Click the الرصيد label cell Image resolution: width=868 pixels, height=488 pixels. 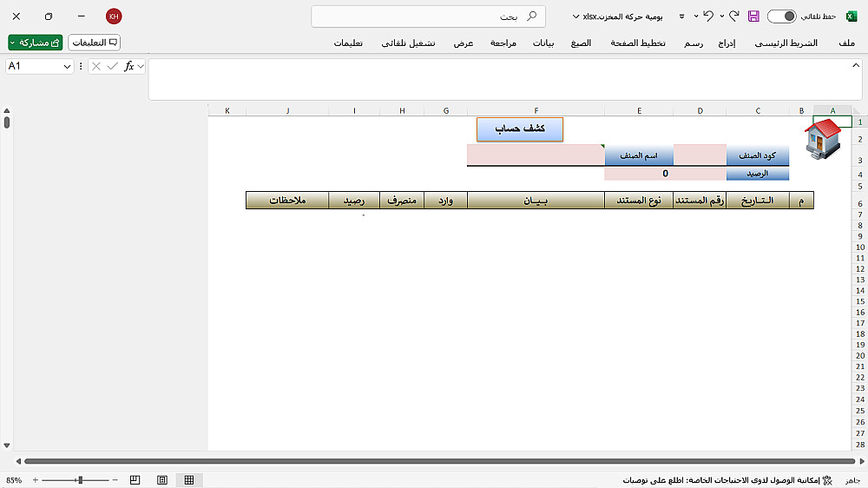[x=757, y=174]
